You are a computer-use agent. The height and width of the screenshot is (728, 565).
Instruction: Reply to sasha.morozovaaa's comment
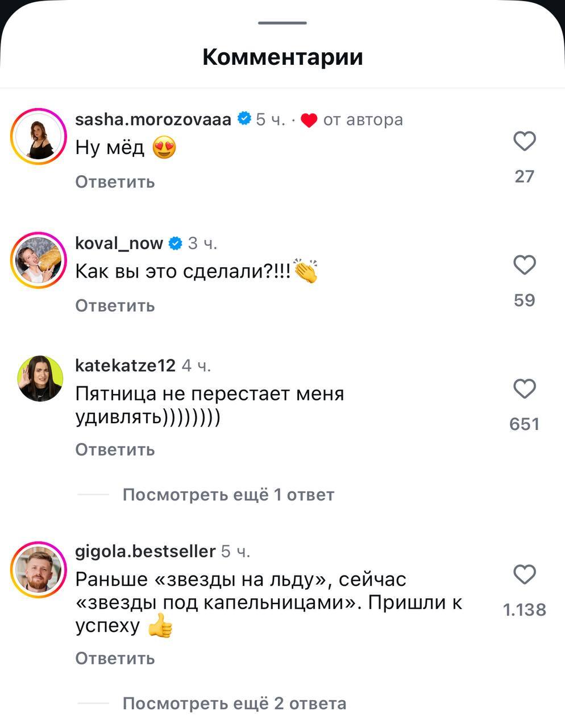click(x=114, y=181)
